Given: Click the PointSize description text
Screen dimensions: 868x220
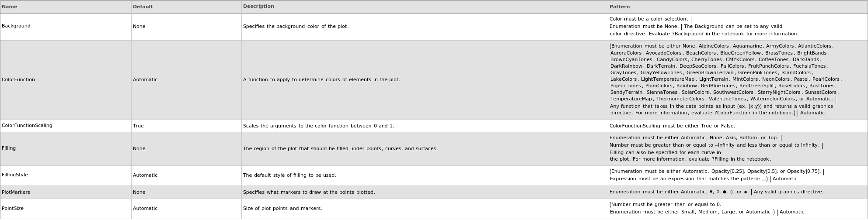Looking at the screenshot, I should click(x=282, y=209).
